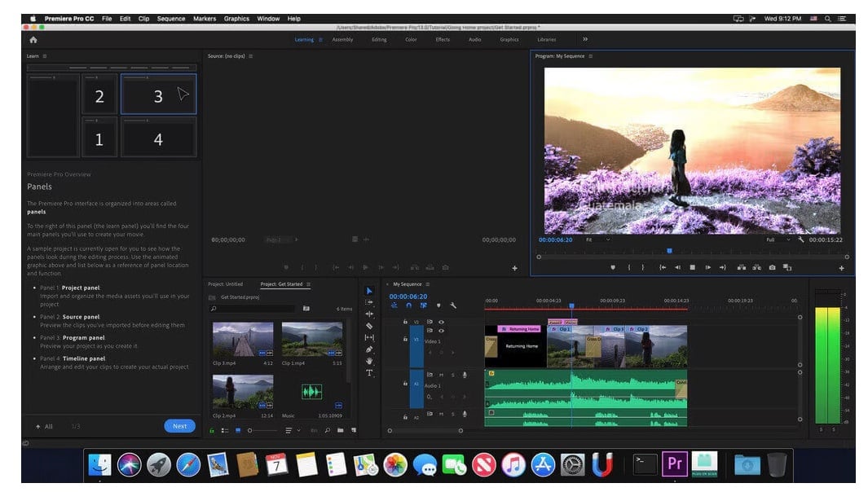Export a frame with the camera icon
Image resolution: width=868 pixels, height=492 pixels.
[x=772, y=267]
